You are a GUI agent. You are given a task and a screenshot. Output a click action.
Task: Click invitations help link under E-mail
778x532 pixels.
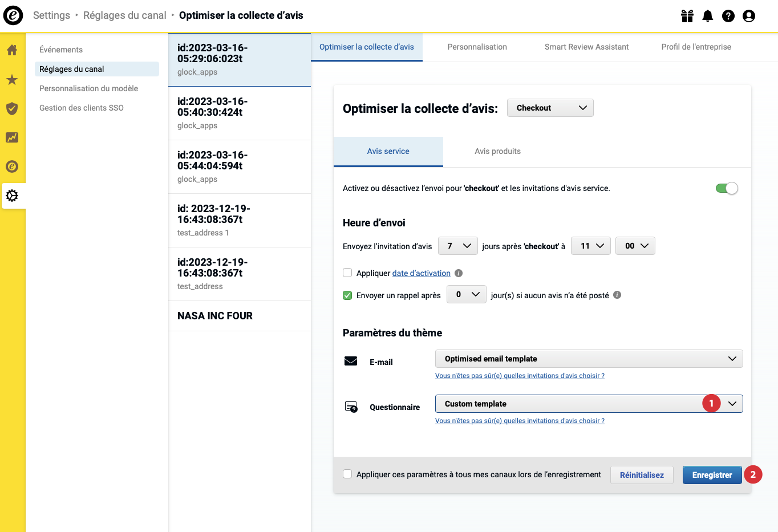(520, 376)
